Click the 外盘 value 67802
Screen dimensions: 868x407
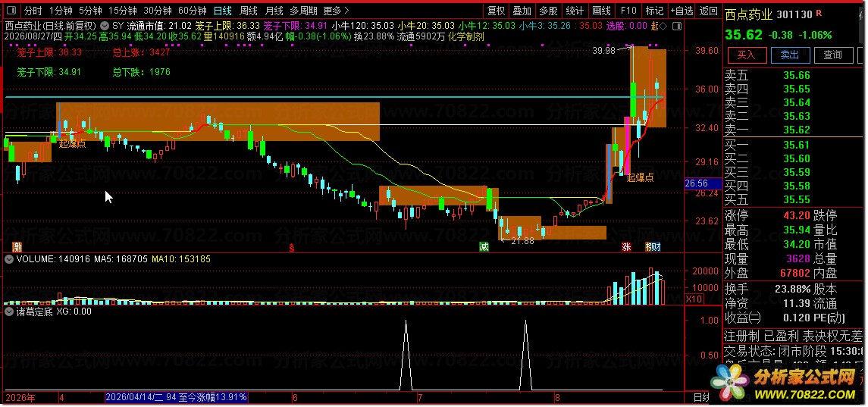[x=795, y=273]
